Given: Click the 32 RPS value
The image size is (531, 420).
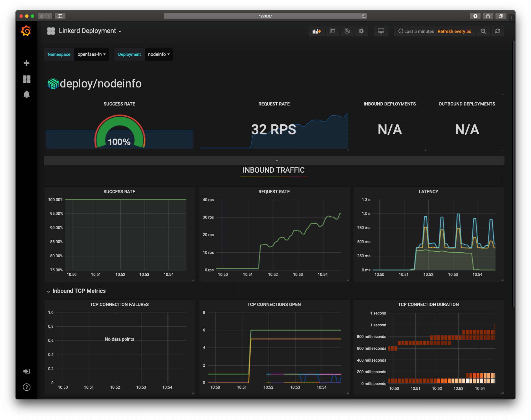Looking at the screenshot, I should [x=274, y=129].
